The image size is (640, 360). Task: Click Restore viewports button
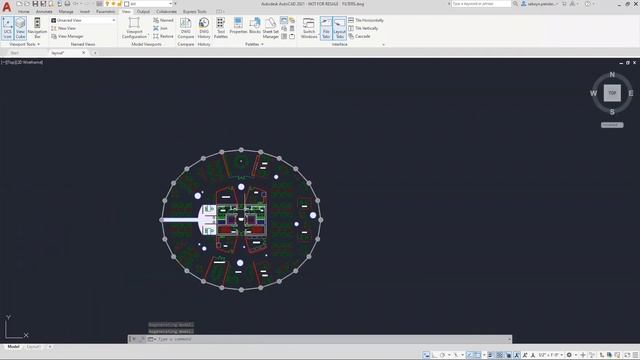coord(163,36)
